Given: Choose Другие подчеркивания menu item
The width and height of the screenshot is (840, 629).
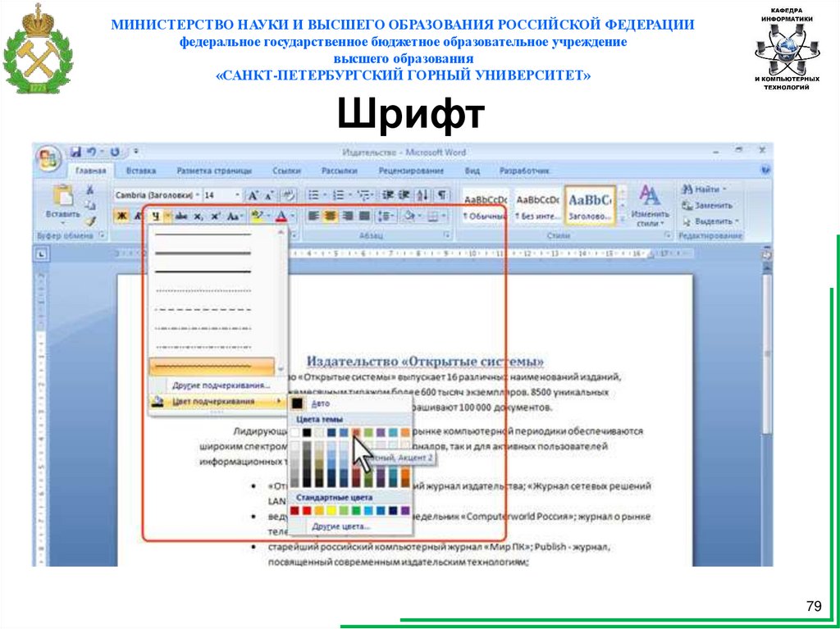Looking at the screenshot, I should point(218,385).
